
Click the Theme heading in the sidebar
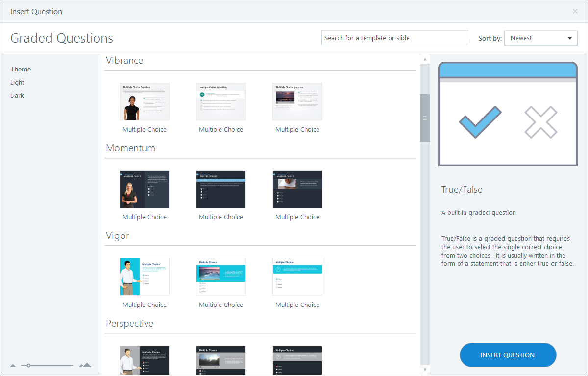[x=20, y=69]
